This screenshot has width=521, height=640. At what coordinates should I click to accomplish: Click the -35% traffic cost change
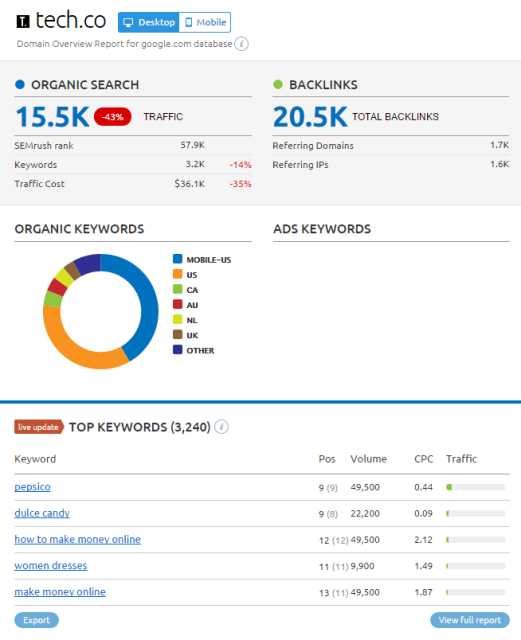(x=240, y=184)
